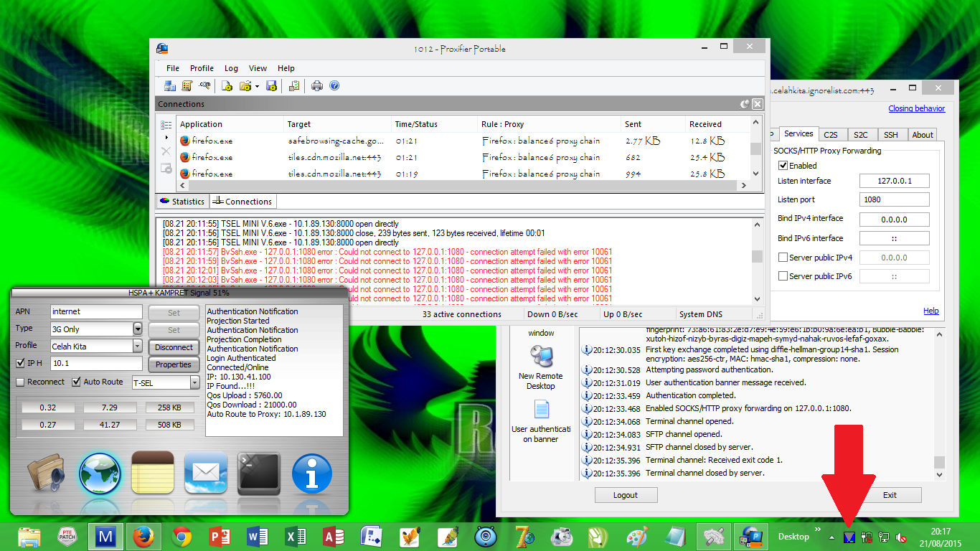Open the T-SEL route dropdown
This screenshot has height=551, width=980.
pyautogui.click(x=194, y=383)
